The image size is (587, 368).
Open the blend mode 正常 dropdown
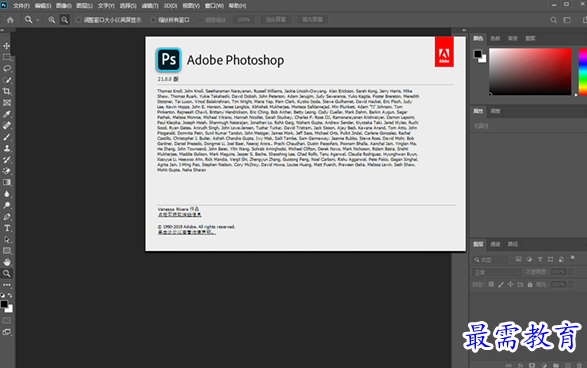[496, 272]
